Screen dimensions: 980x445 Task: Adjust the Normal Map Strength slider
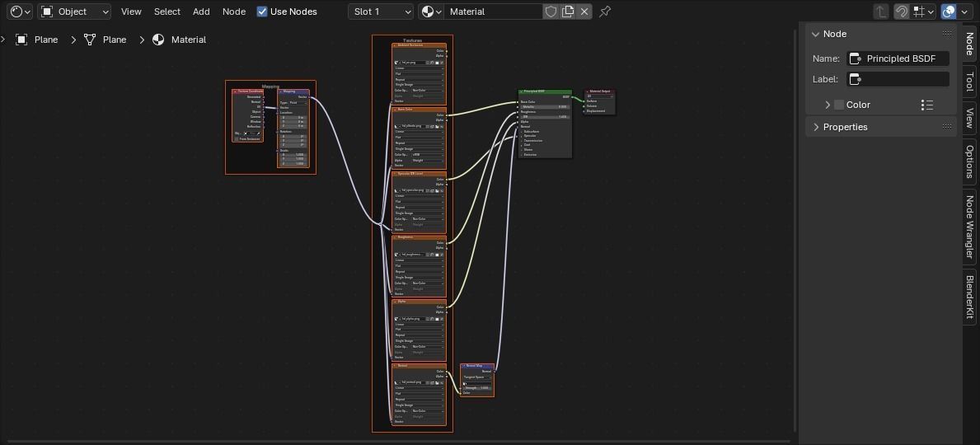(477, 388)
